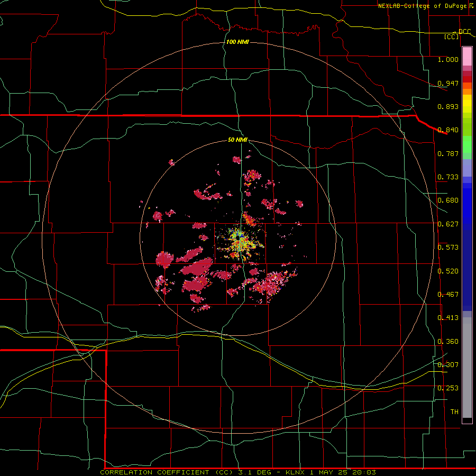Click the [CC] legend header
Image resolution: width=476 pixels, height=476 pixels.
pos(452,36)
